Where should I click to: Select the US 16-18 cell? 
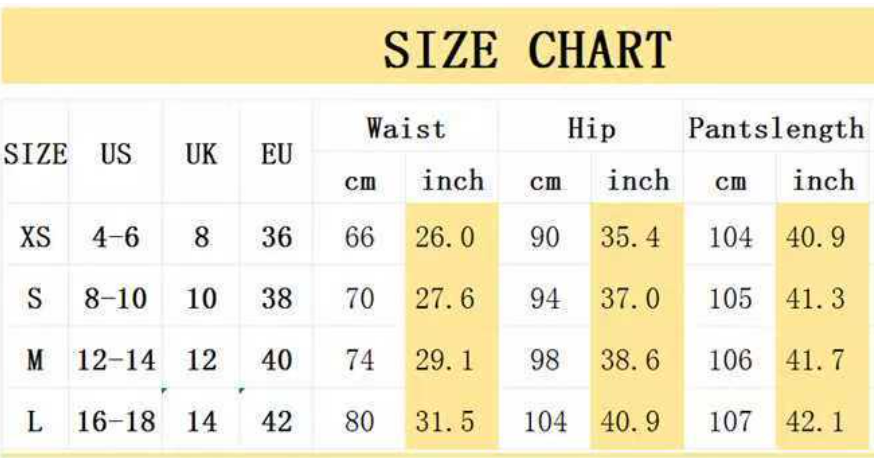point(116,421)
